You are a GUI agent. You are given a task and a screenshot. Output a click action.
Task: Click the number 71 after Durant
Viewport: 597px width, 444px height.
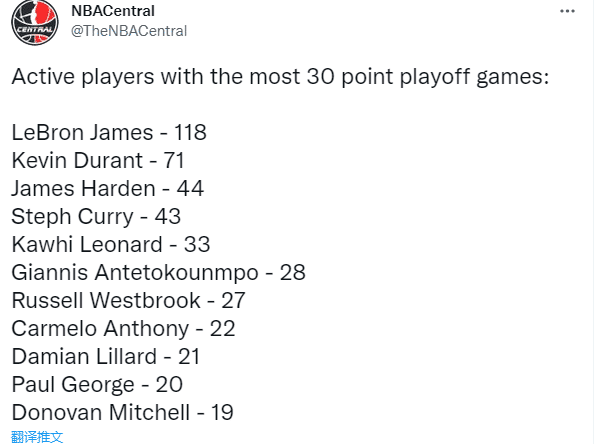pos(174,160)
